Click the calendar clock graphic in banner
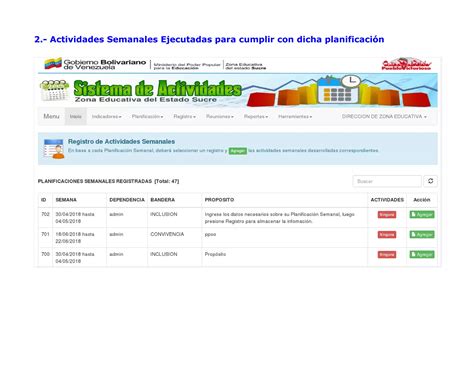474x366 pixels. pyautogui.click(x=339, y=89)
